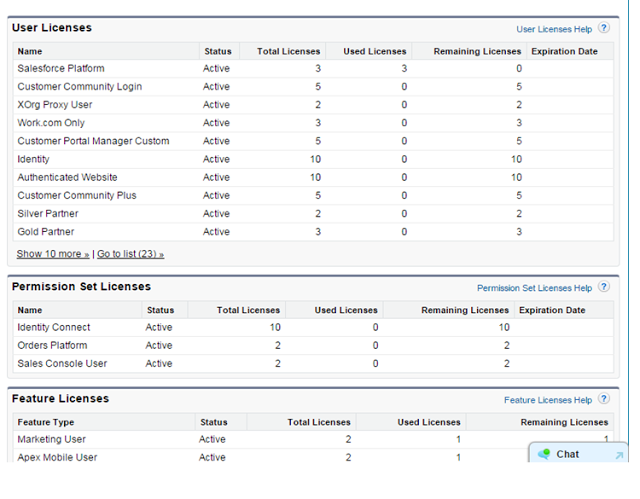Click Total Licenses value for Identity Connect

coord(275,327)
